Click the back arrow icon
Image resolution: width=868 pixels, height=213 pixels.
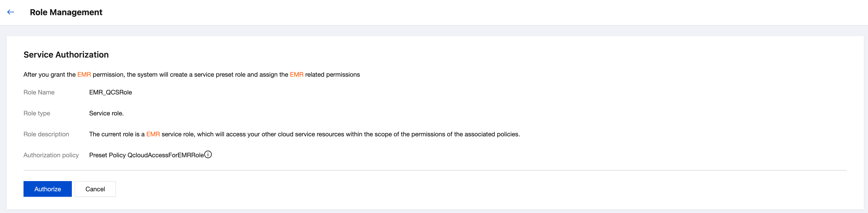click(11, 12)
